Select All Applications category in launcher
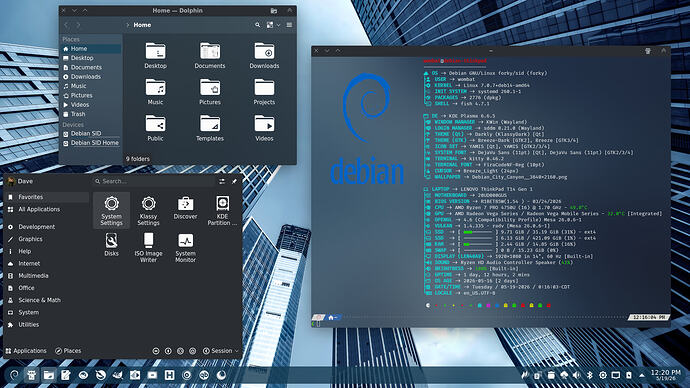 tap(47, 209)
